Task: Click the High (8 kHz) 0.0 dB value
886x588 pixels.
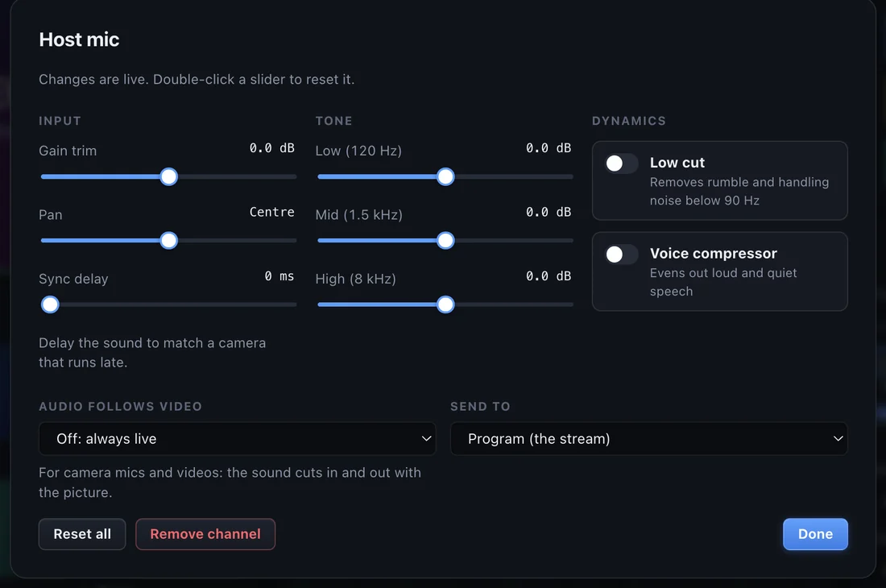Action: click(549, 276)
